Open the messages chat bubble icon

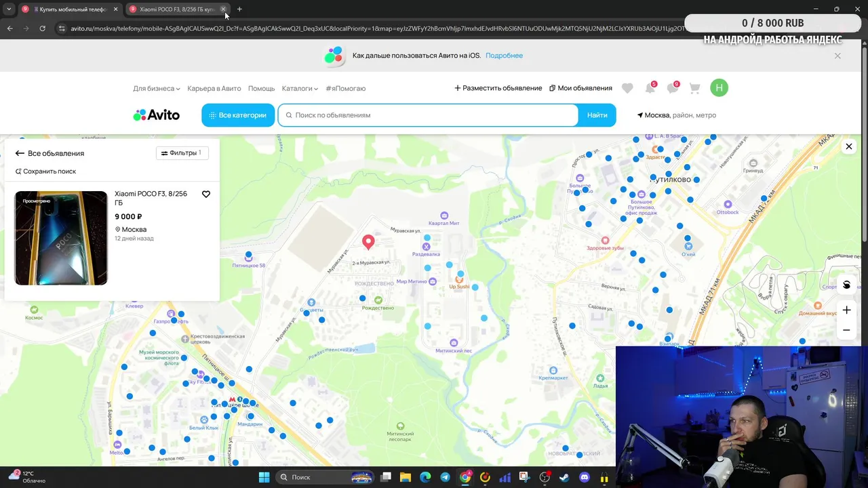673,88
